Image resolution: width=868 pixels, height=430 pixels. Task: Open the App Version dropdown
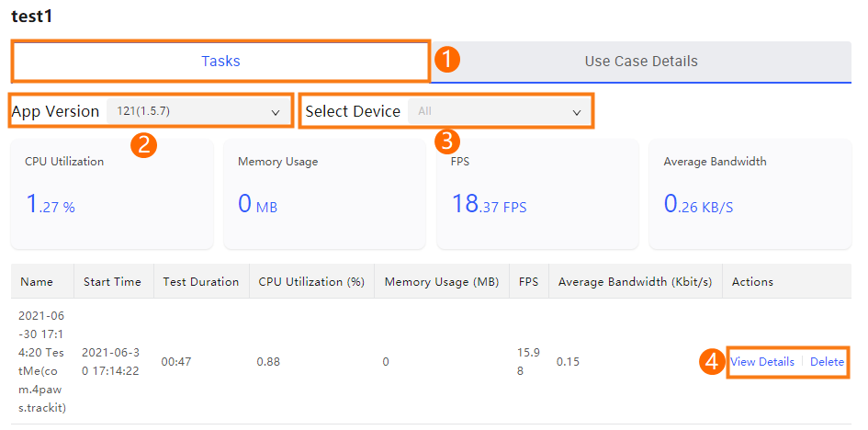(198, 112)
